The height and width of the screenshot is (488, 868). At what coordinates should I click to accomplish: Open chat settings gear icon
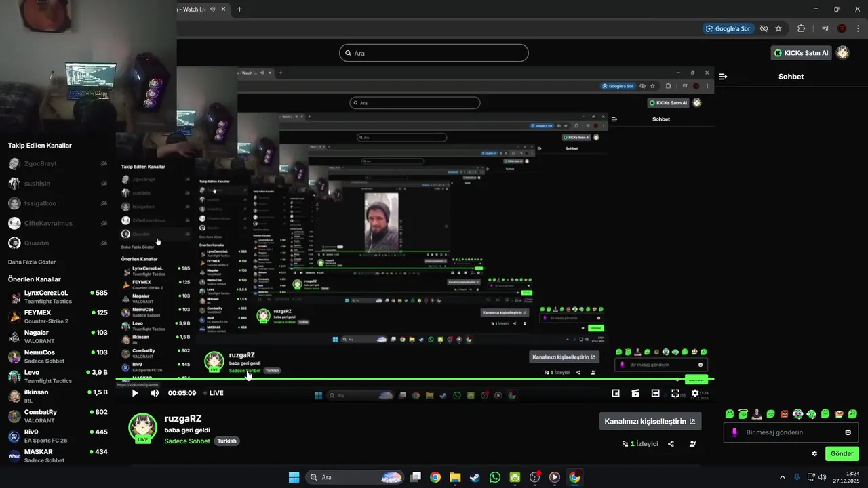point(814,453)
